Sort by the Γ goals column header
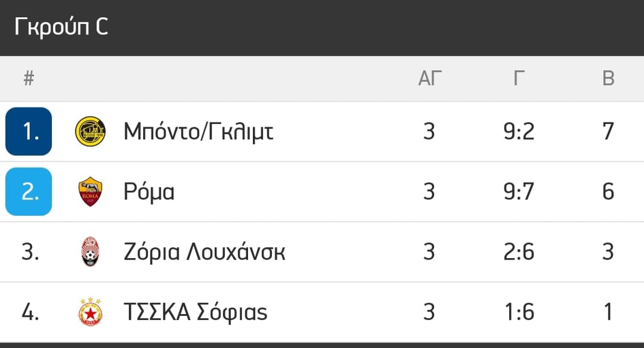Viewport: 644px width, 348px height. click(519, 78)
